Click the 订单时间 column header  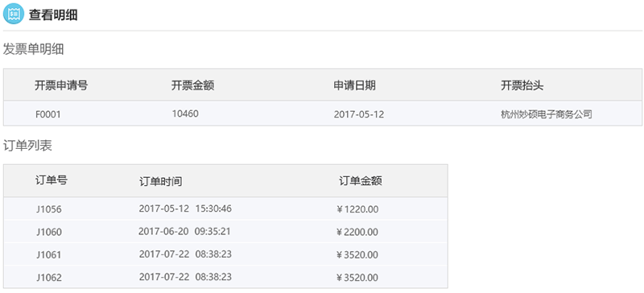pyautogui.click(x=160, y=181)
